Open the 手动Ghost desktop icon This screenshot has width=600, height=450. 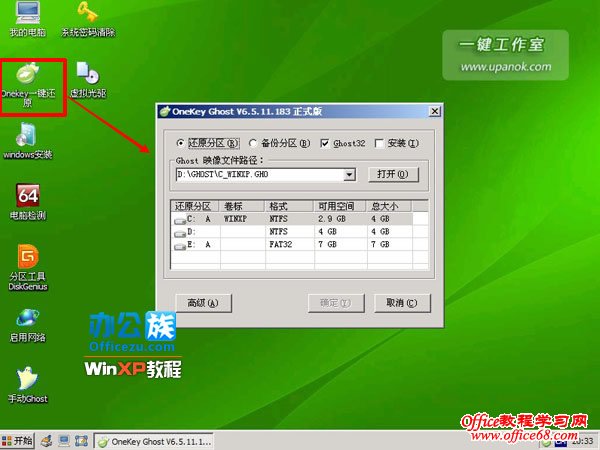point(28,385)
